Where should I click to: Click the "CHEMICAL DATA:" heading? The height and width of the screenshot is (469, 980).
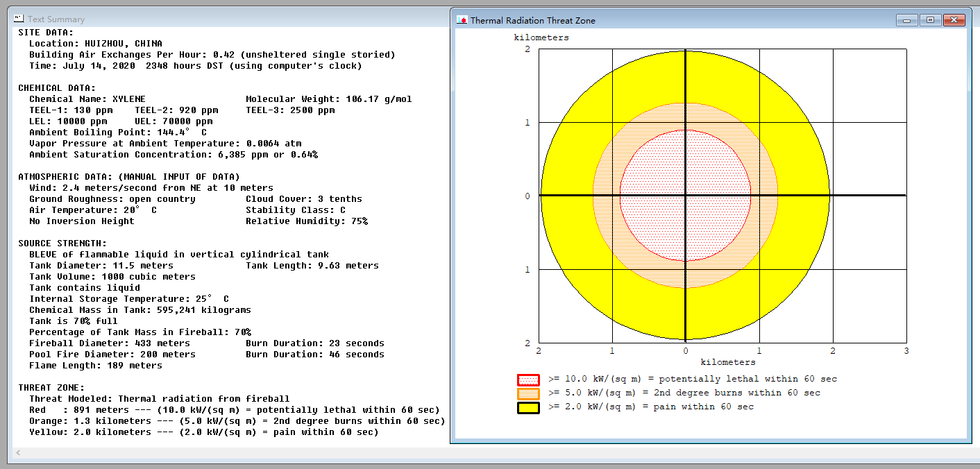57,88
